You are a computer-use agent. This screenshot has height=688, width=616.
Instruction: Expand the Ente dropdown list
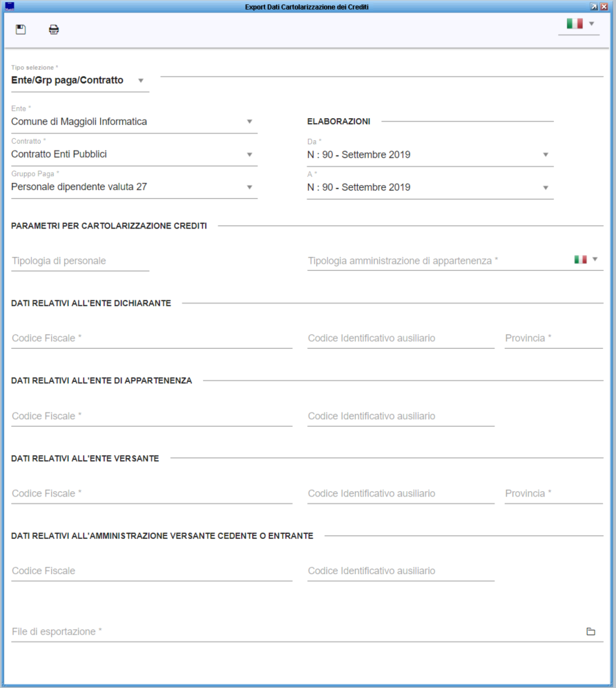tap(249, 122)
